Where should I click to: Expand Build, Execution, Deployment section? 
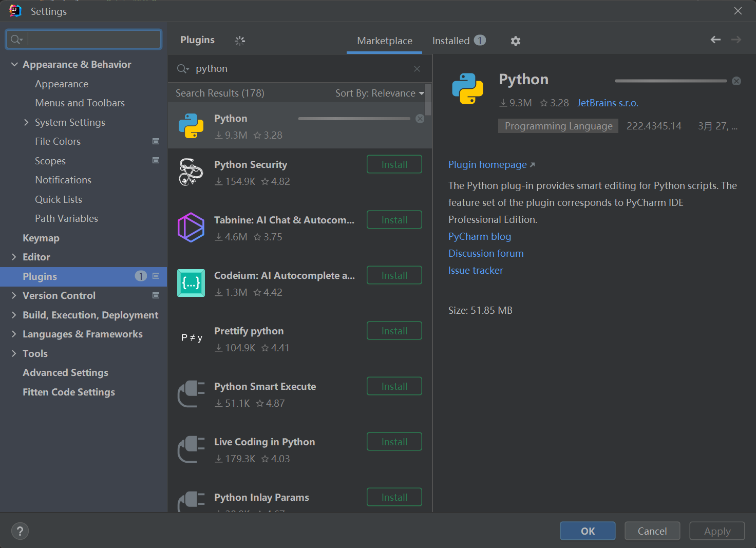coord(14,315)
